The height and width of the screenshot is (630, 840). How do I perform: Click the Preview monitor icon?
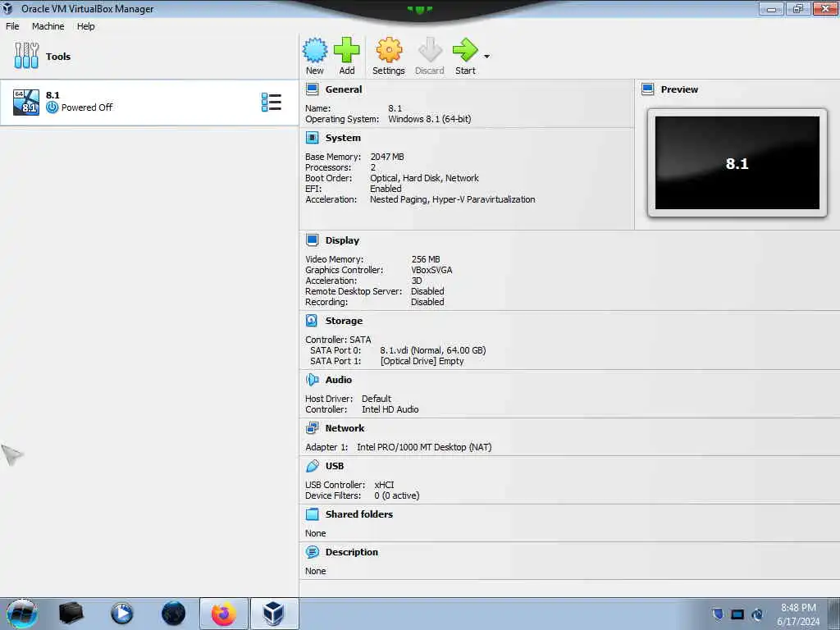[x=648, y=89]
